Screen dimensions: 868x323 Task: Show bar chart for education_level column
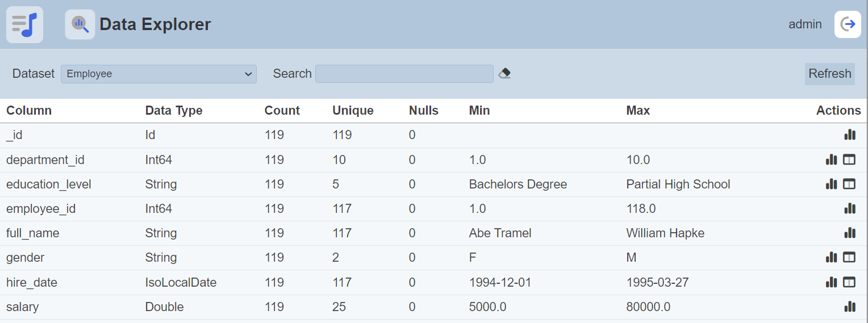tap(831, 184)
